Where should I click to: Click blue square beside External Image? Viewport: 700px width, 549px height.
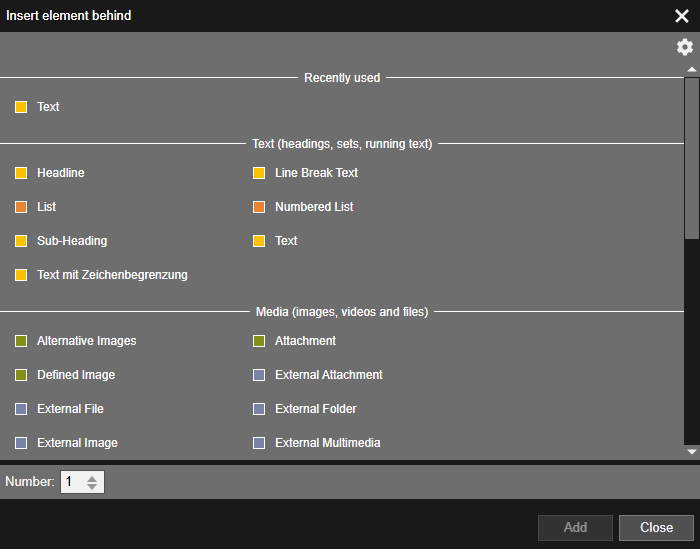(x=21, y=443)
